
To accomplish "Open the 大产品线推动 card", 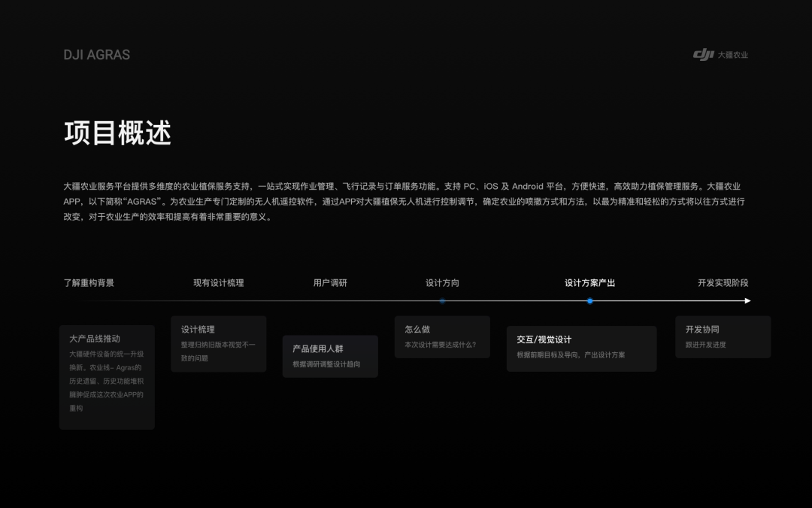I will [x=108, y=377].
